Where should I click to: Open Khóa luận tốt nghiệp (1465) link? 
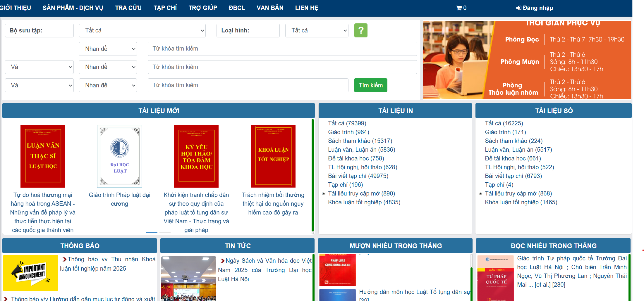coord(521,202)
